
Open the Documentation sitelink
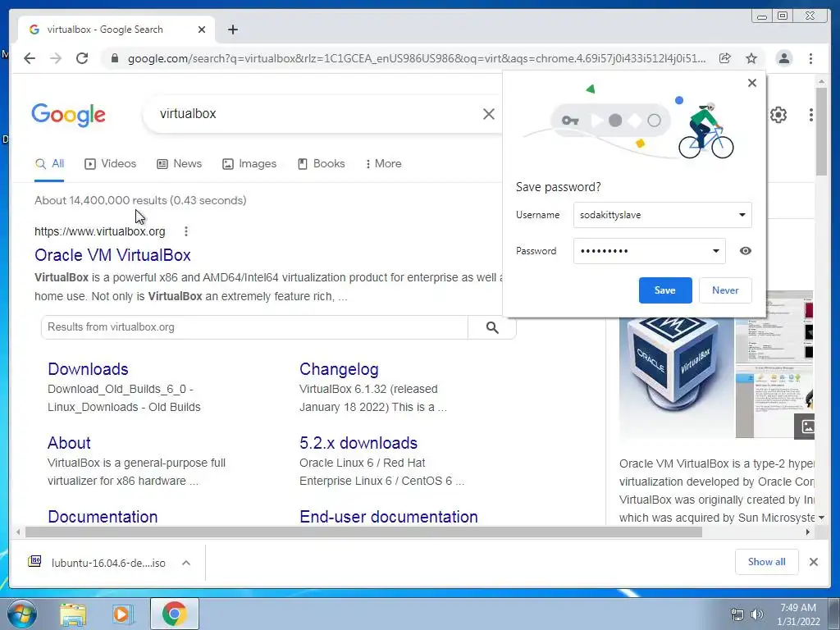click(x=103, y=517)
